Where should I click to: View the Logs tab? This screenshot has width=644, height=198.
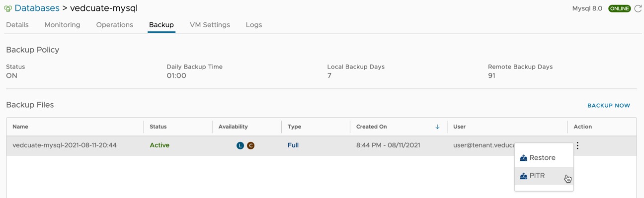pos(254,25)
